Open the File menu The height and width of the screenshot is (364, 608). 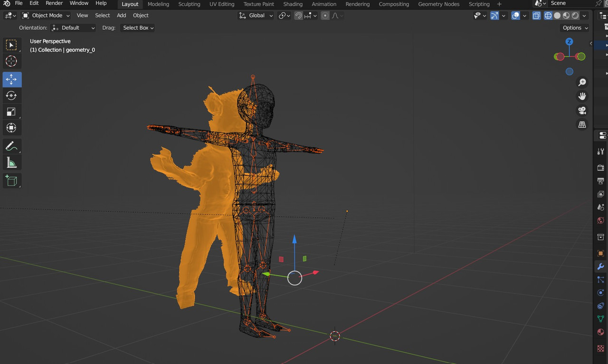pyautogui.click(x=19, y=3)
